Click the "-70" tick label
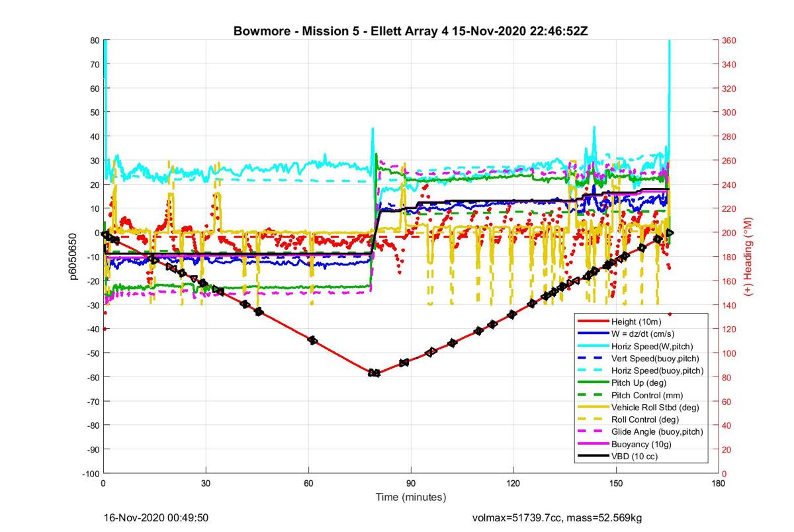Image resolution: width=794 pixels, height=532 pixels. (x=93, y=401)
